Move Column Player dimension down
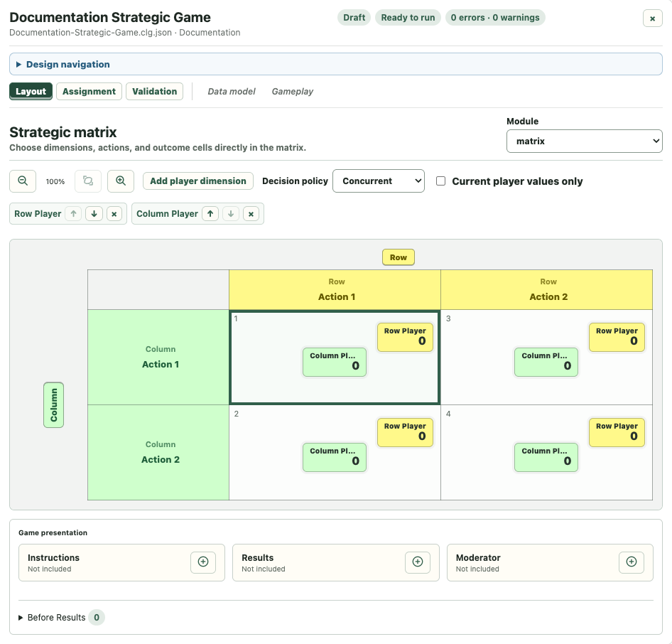 point(231,213)
